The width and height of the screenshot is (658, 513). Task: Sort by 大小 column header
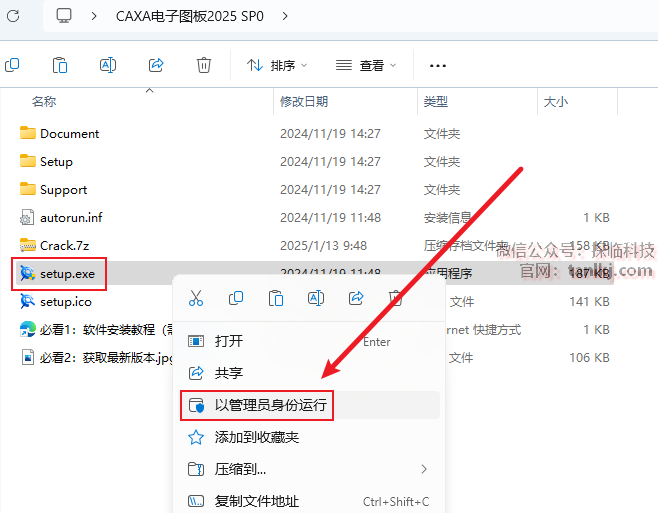pyautogui.click(x=556, y=102)
